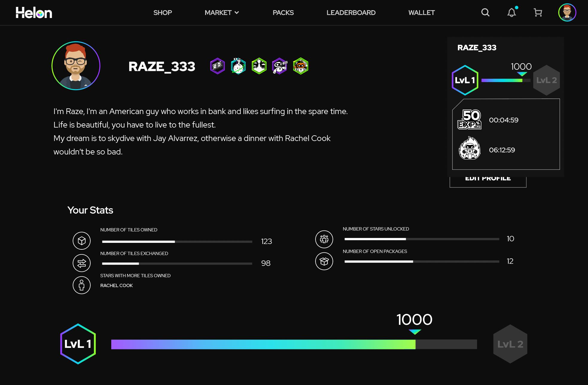Click the Edit Profile button

[488, 182]
